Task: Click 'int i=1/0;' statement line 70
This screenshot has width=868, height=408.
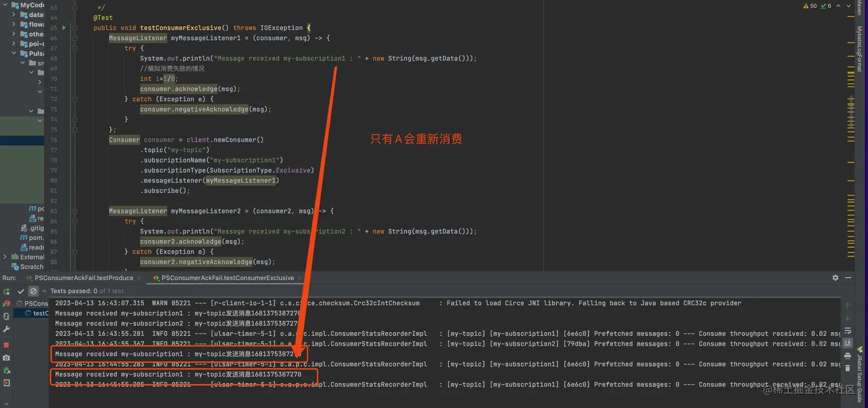Action: (159, 79)
